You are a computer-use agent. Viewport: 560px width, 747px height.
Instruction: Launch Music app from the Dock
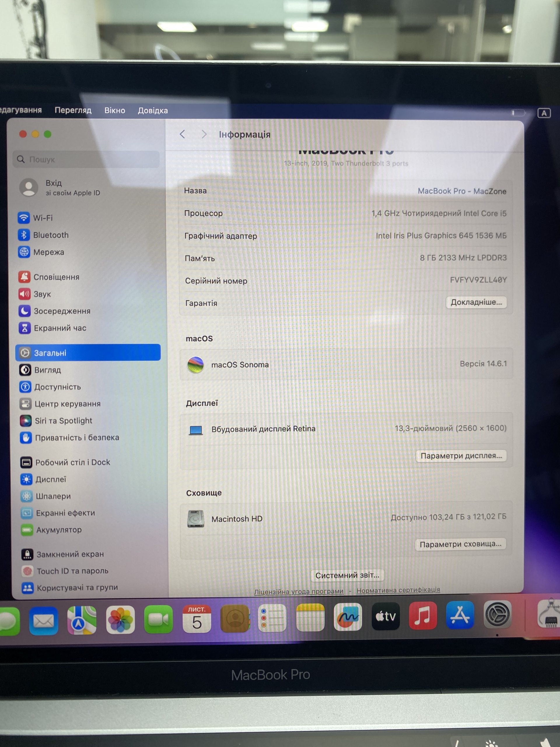click(423, 615)
